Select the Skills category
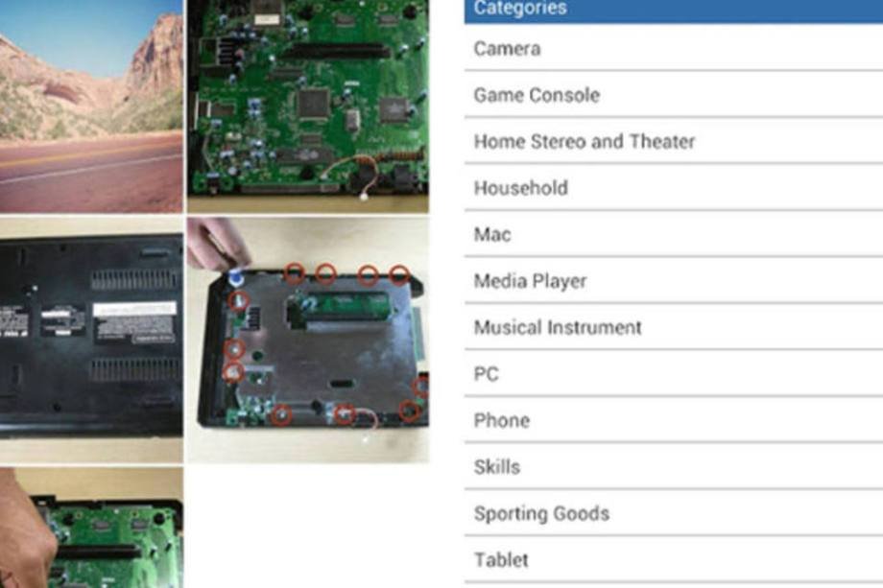The height and width of the screenshot is (588, 883). (x=674, y=466)
